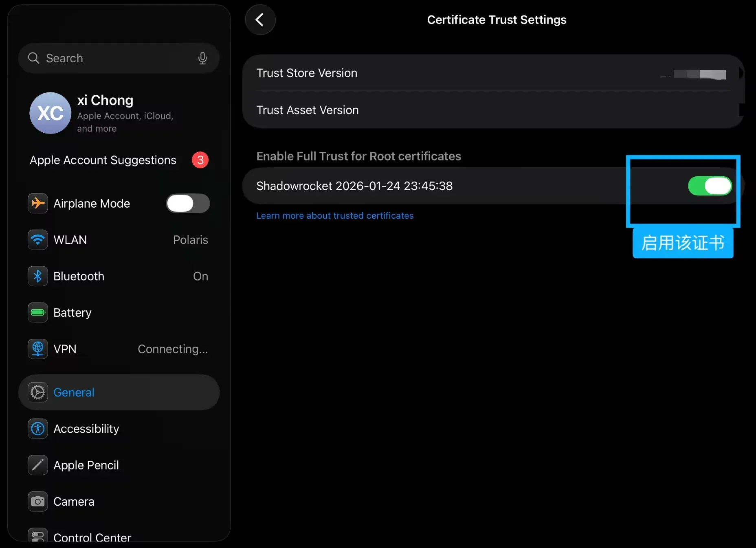Toggle Airplane Mode switch

188,204
